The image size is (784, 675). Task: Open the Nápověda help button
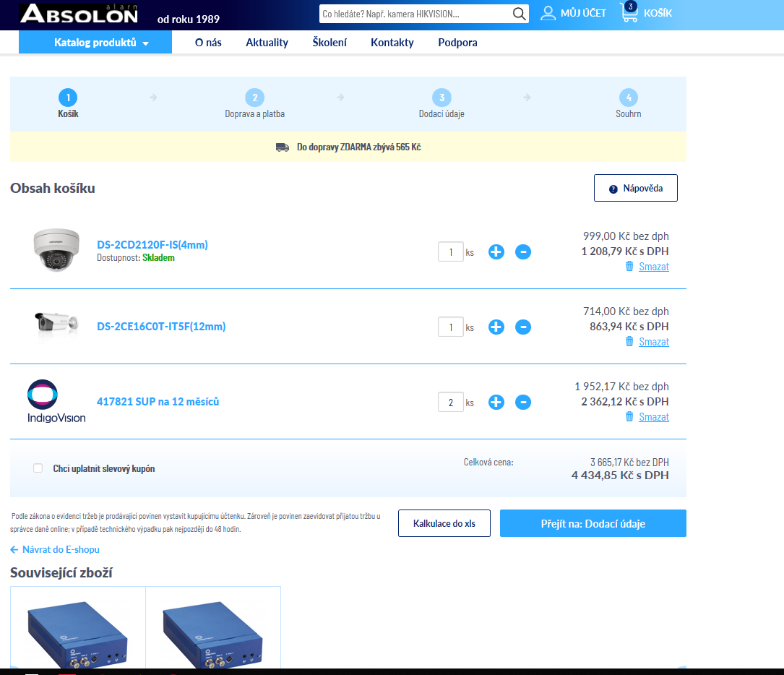click(635, 188)
